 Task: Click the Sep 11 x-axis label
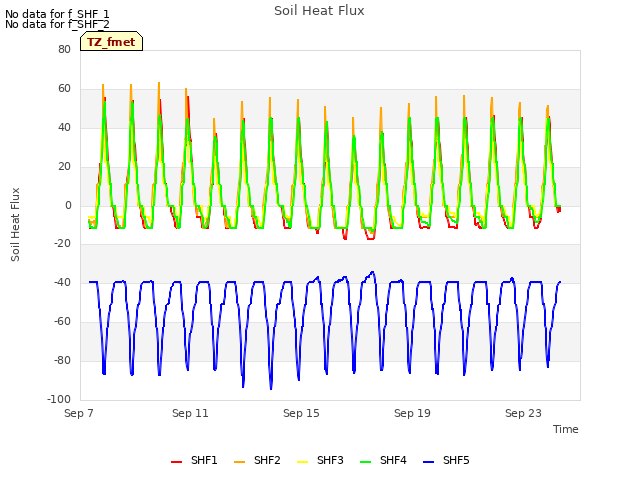pyautogui.click(x=190, y=413)
